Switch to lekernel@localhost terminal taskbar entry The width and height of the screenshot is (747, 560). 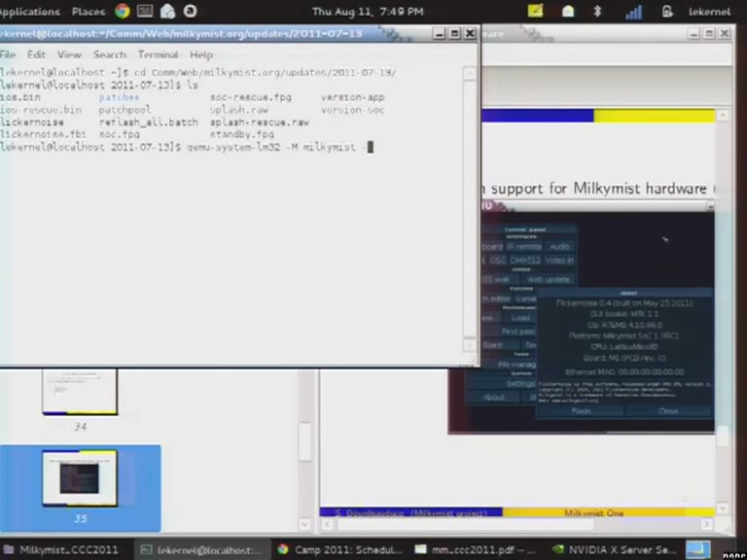201,550
